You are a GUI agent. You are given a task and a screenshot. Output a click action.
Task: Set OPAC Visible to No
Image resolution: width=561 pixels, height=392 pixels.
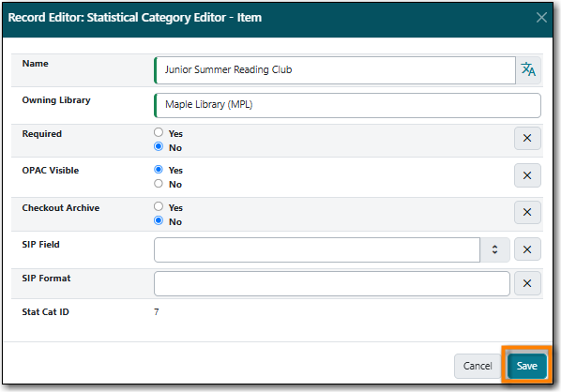(x=159, y=184)
